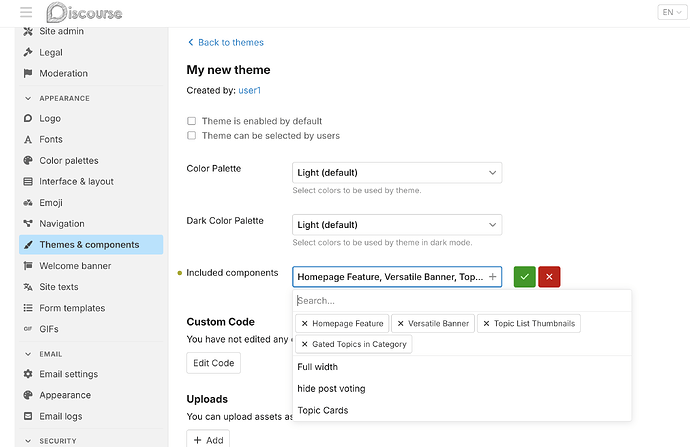Open Form templates page

click(91, 308)
